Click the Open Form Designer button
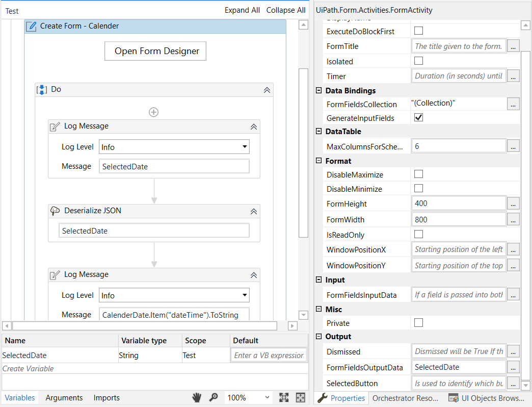The height and width of the screenshot is (407, 532). (x=155, y=51)
